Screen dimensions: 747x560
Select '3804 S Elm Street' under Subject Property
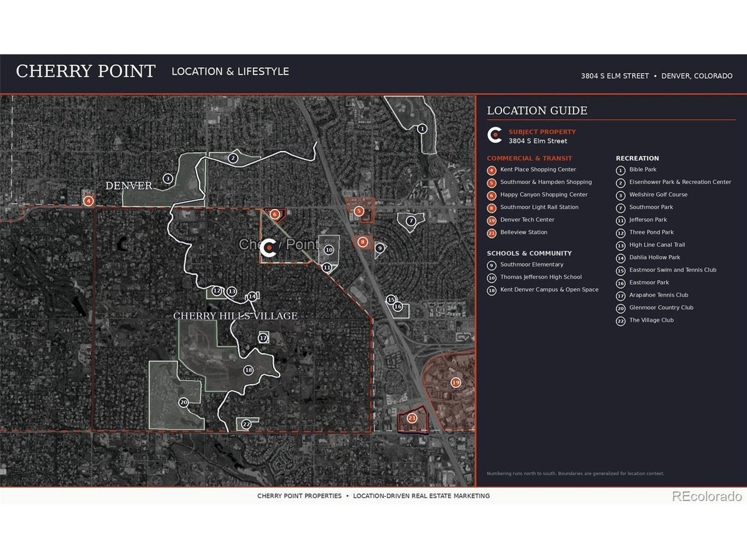537,141
